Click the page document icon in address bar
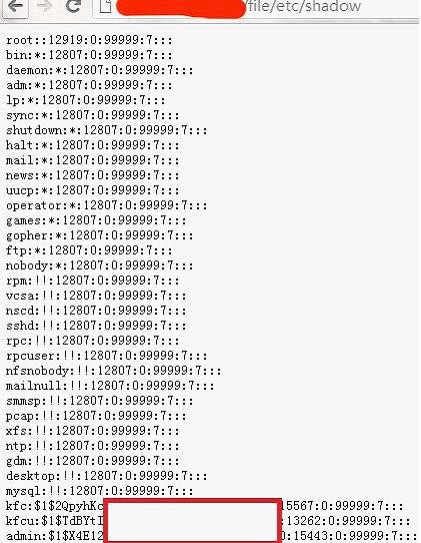Viewport: 421px width, 543px height. tap(106, 6)
